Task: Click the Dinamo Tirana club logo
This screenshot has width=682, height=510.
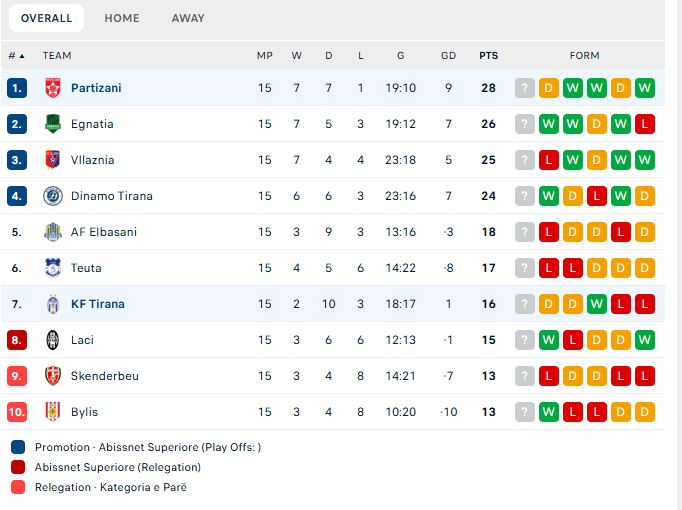Action: (x=53, y=196)
